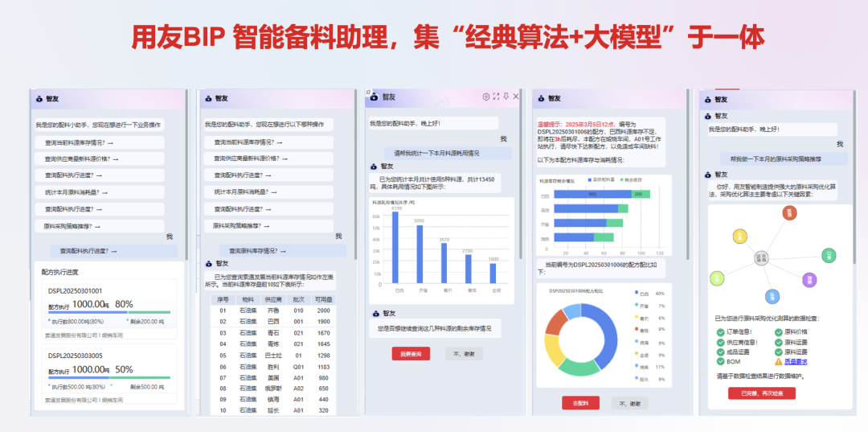Click the orange node in the network graph
Viewport: 868px width, 432px height.
coord(788,213)
